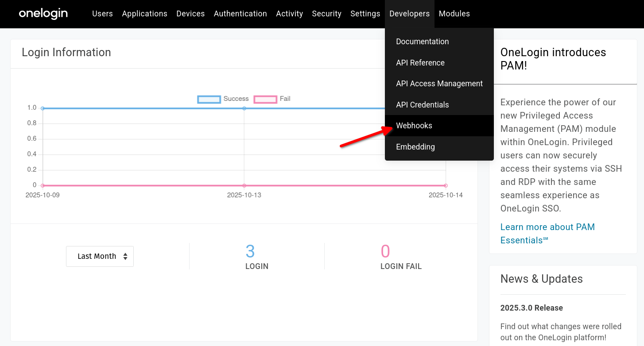Select Embedding from the Developers menu
This screenshot has width=644, height=346.
coord(415,147)
